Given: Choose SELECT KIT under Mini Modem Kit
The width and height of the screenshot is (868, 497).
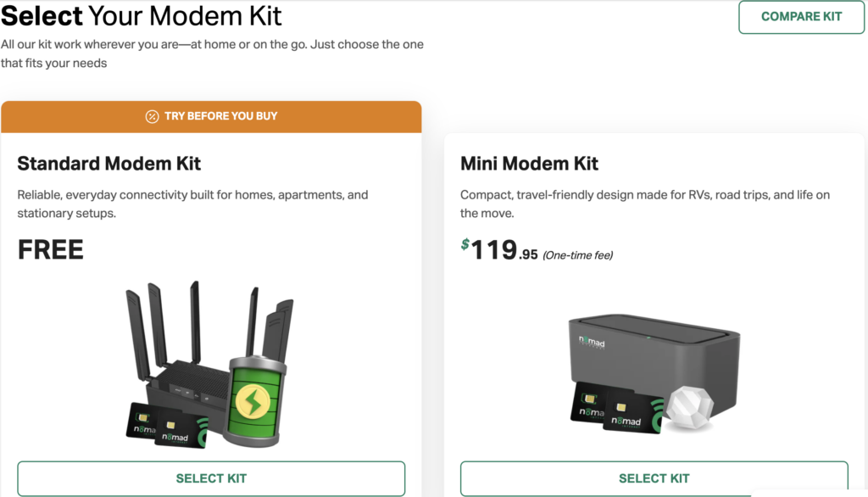Looking at the screenshot, I should tap(654, 478).
